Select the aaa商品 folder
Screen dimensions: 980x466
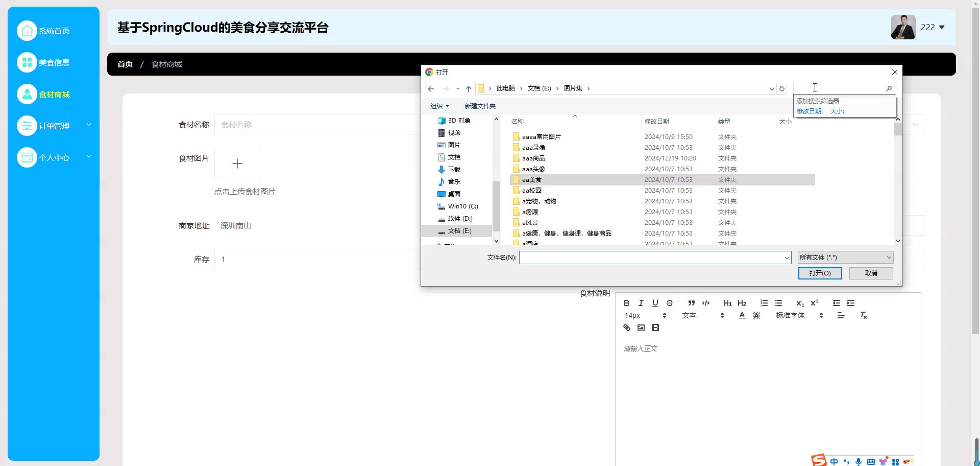click(662, 158)
